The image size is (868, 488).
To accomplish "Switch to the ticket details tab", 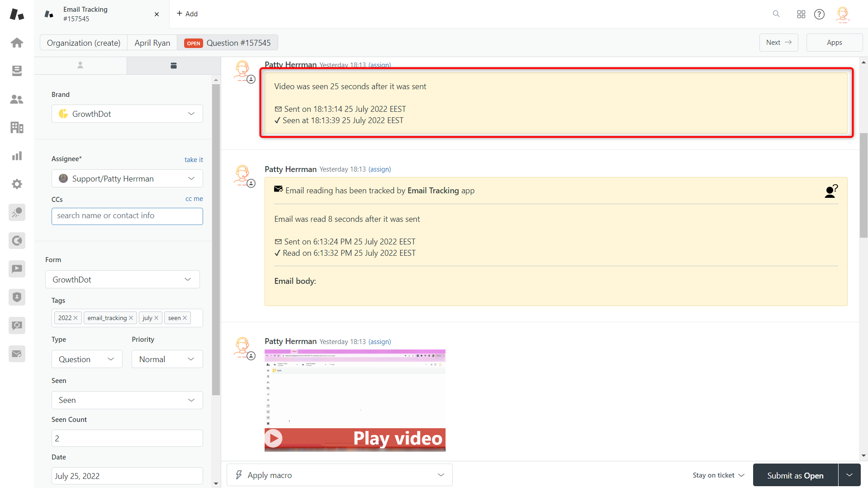I will tap(174, 66).
